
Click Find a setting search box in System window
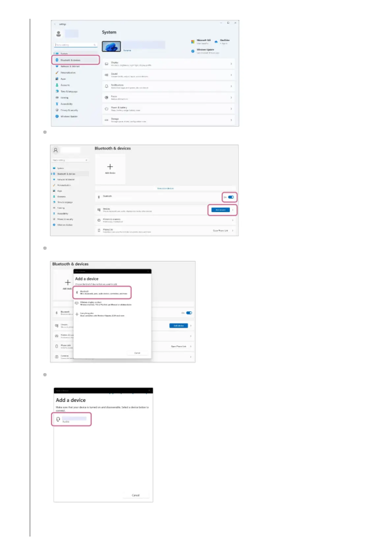click(75, 45)
